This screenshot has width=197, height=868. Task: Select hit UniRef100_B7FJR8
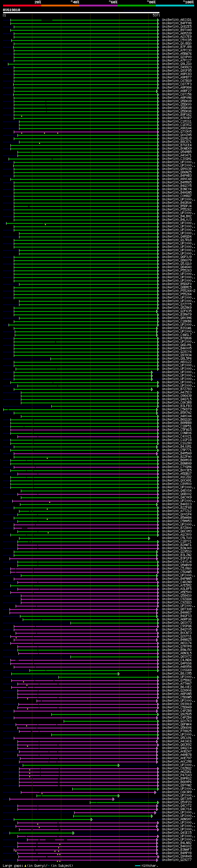pyautogui.click(x=176, y=47)
